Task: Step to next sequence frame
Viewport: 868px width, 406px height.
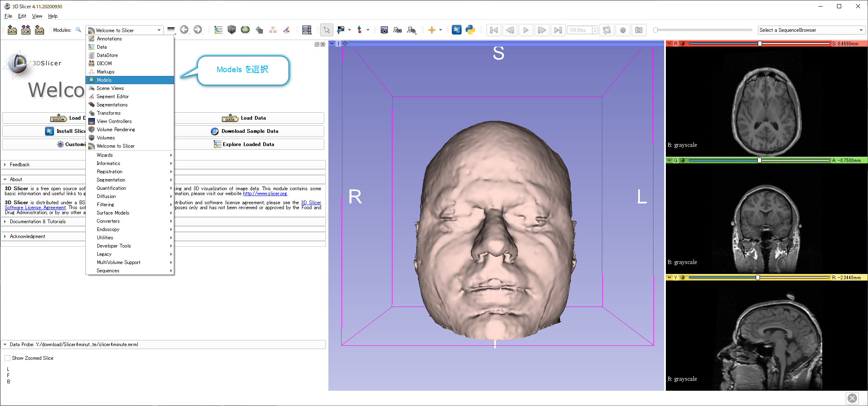Action: [542, 30]
